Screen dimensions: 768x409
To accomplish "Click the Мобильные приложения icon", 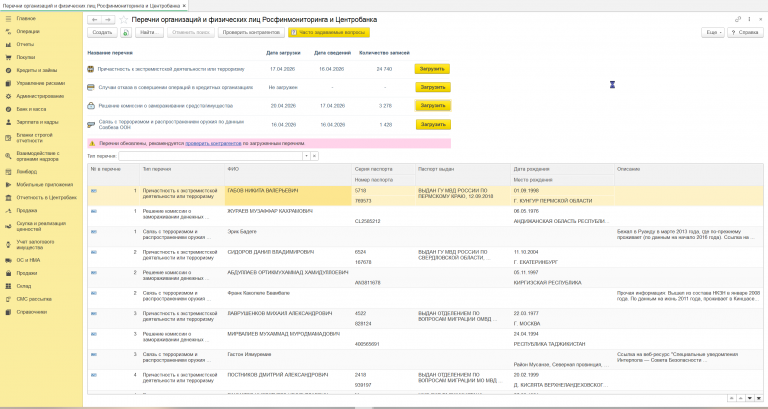I will point(8,185).
